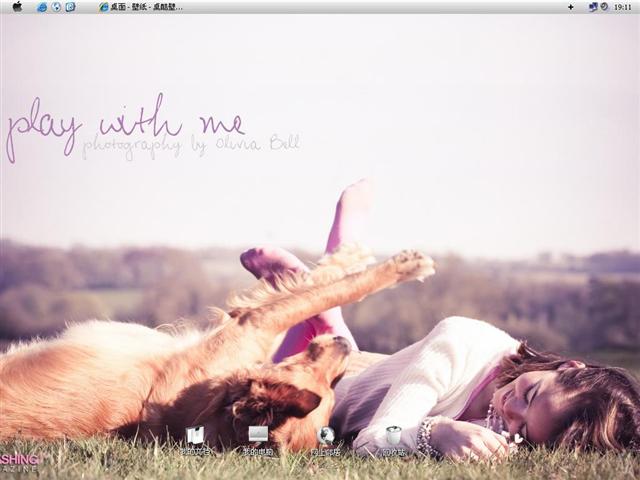Click the 19:11 clock
The image size is (640, 480).
pyautogui.click(x=622, y=7)
